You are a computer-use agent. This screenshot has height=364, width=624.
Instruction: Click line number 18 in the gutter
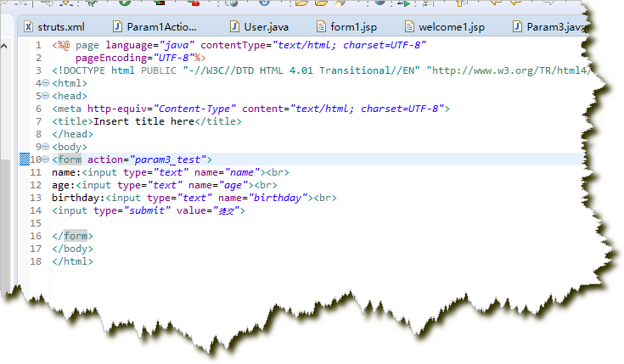(x=36, y=261)
